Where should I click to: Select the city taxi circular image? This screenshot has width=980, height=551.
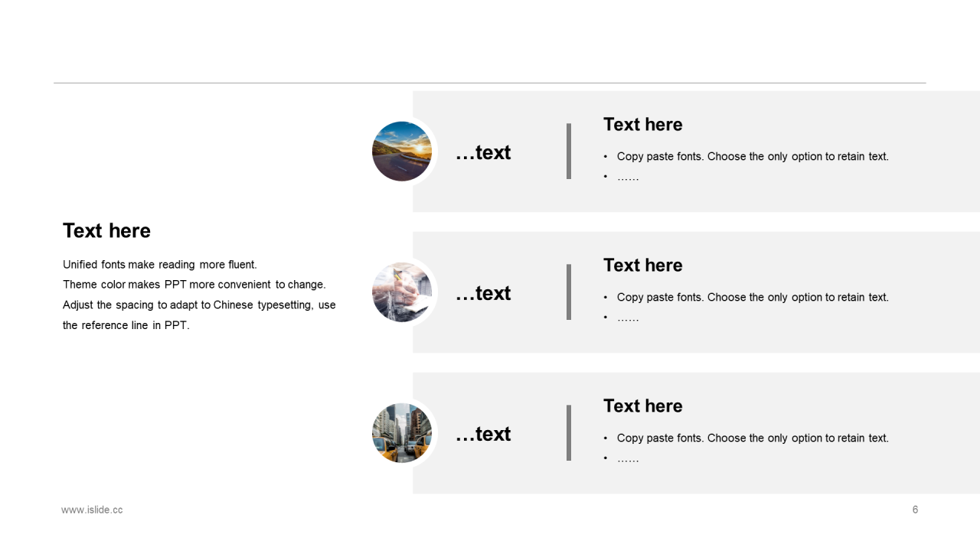tap(402, 433)
